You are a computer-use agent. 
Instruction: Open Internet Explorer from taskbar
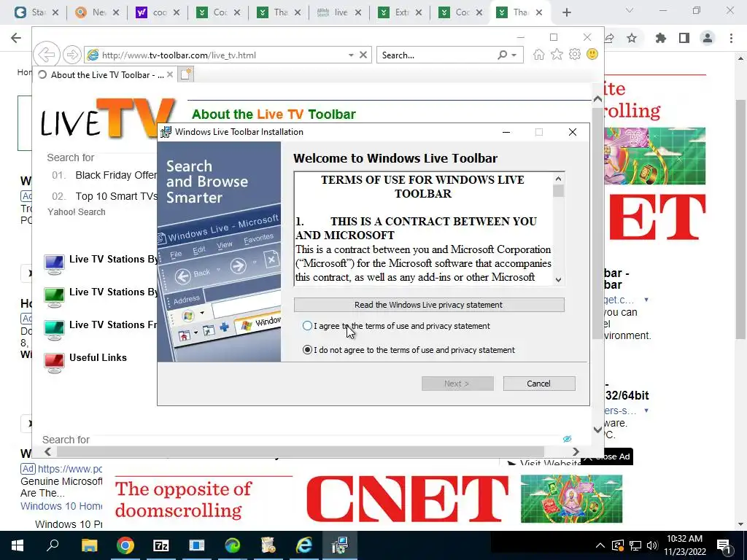coord(304,545)
